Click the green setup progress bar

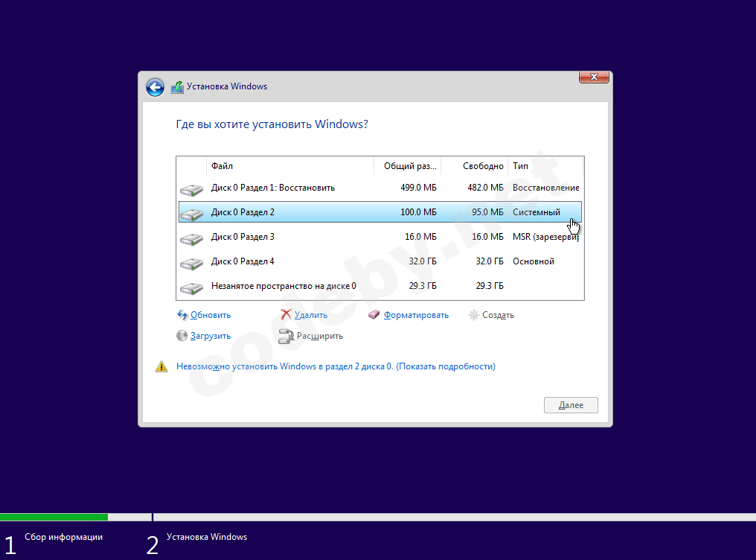54,517
